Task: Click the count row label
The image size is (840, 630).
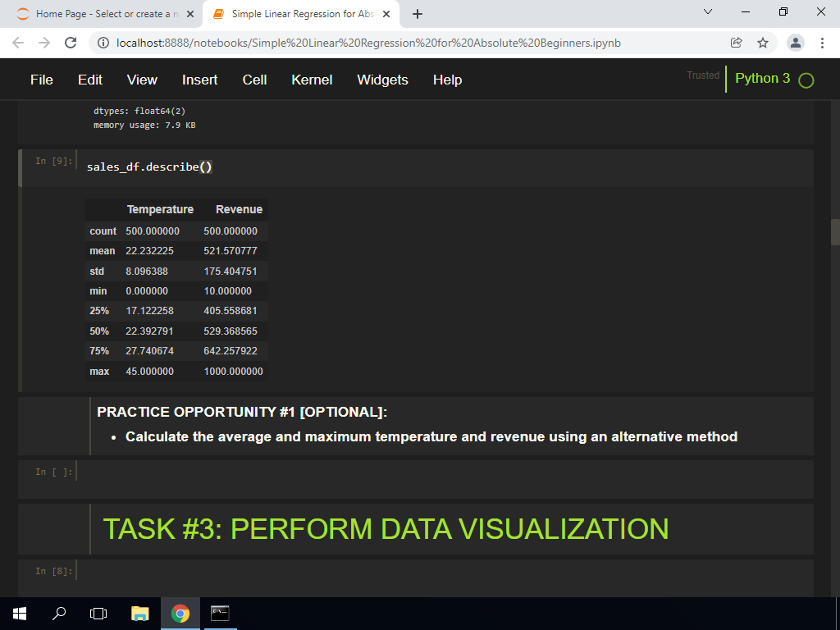Action: (x=103, y=231)
